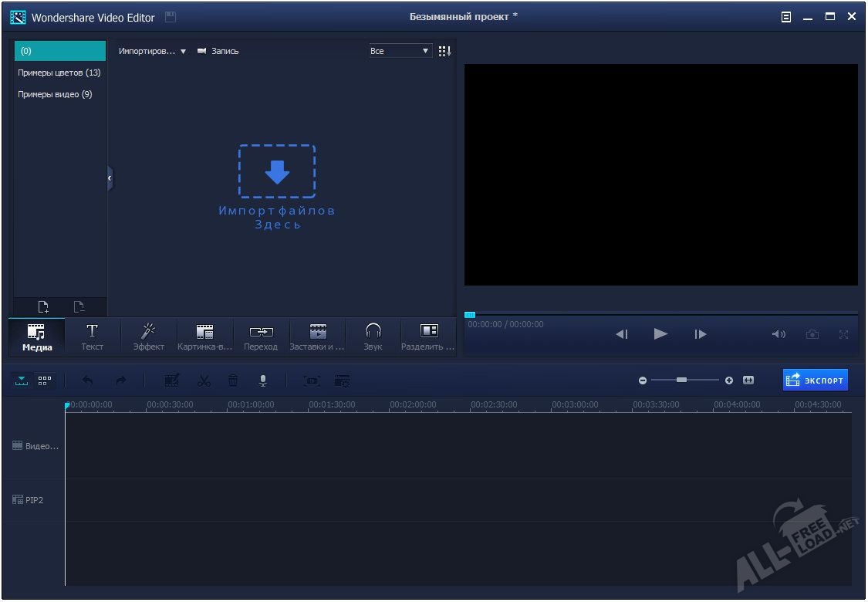Switch to the Звук tab
868x602 pixels.
pyautogui.click(x=373, y=337)
